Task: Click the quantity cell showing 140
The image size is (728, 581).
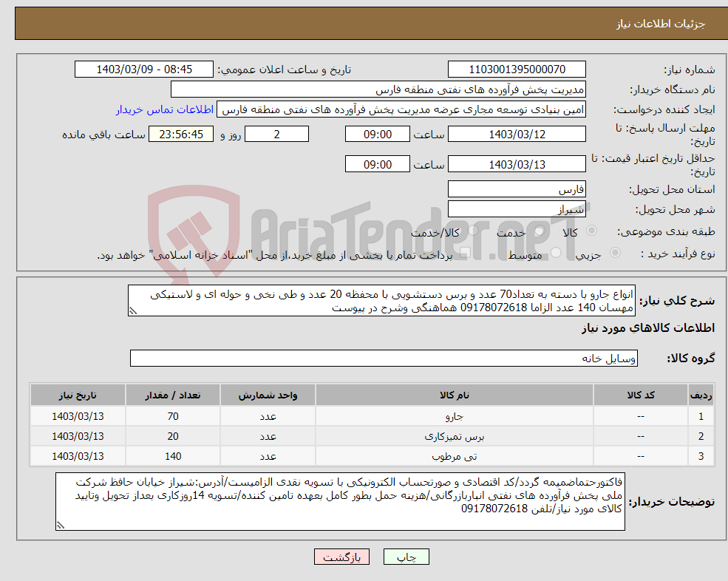Action: click(x=173, y=456)
